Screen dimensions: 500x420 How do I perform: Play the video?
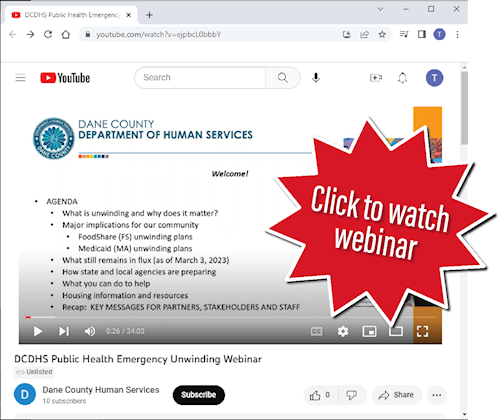click(38, 331)
